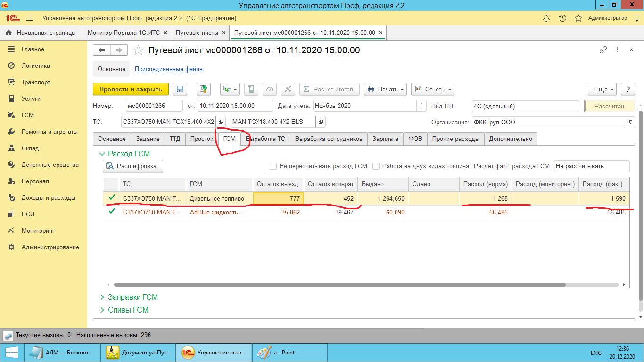
Task: Expand the Сливы ГСМ section
Action: click(x=128, y=310)
